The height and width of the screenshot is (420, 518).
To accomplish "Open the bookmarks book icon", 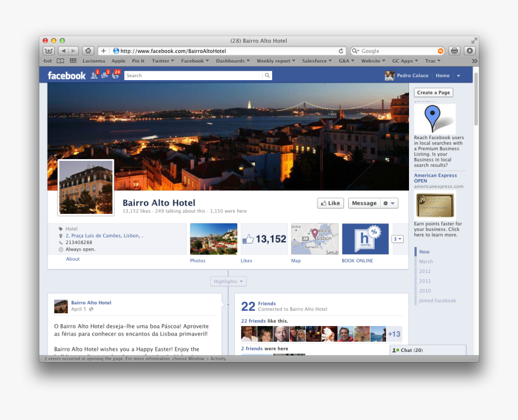I will [60, 61].
